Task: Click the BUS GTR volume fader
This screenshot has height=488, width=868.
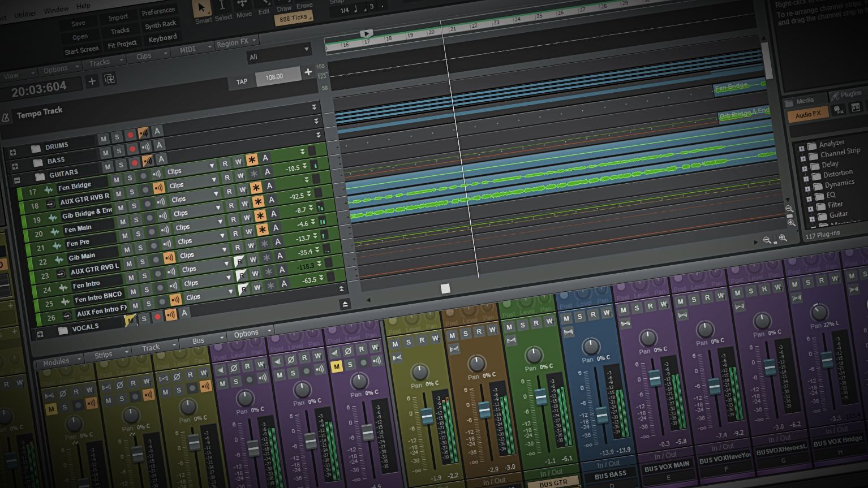Action: pos(540,397)
